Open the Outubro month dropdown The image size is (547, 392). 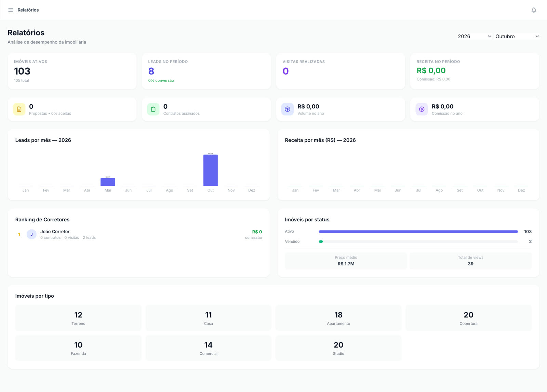click(517, 36)
